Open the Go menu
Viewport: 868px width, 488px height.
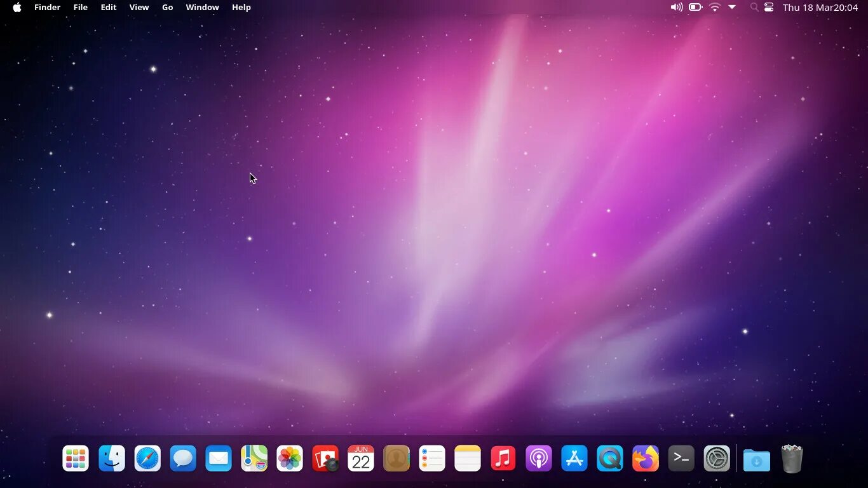(x=168, y=7)
